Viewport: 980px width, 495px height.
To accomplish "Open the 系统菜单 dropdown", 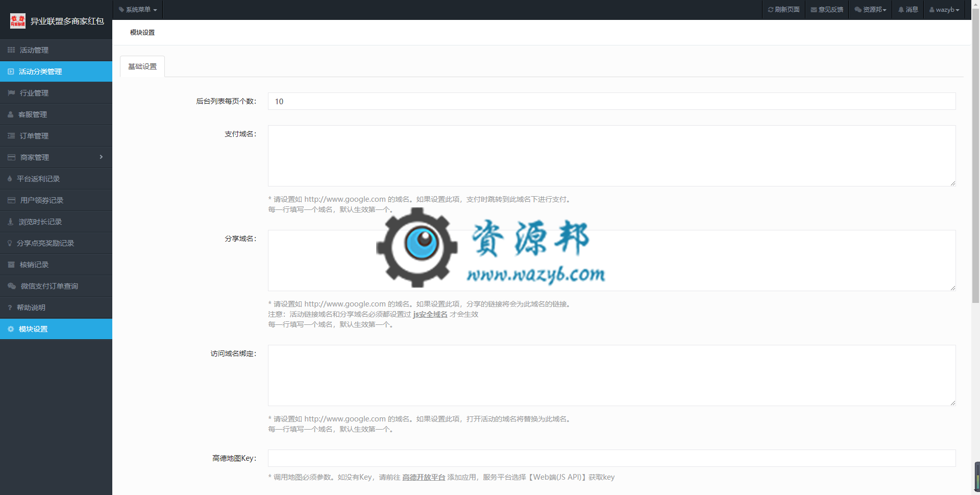I will [x=138, y=10].
